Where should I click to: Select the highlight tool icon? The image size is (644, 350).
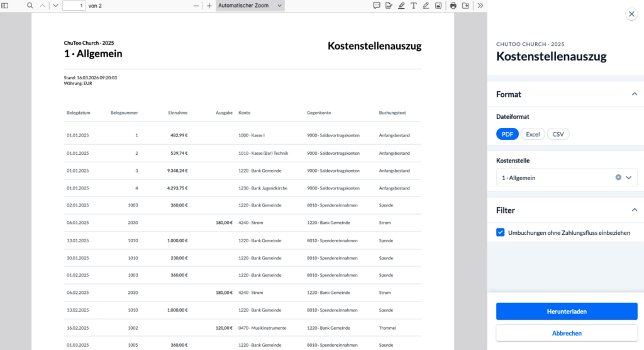(x=401, y=6)
